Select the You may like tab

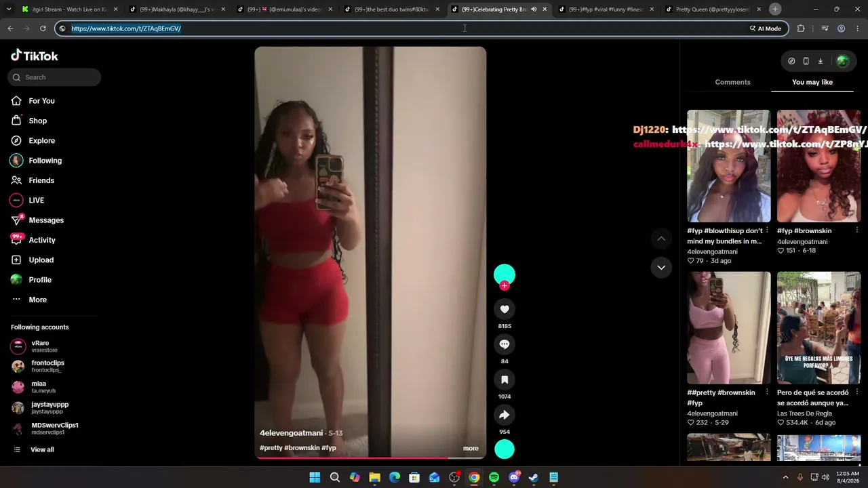tap(812, 82)
